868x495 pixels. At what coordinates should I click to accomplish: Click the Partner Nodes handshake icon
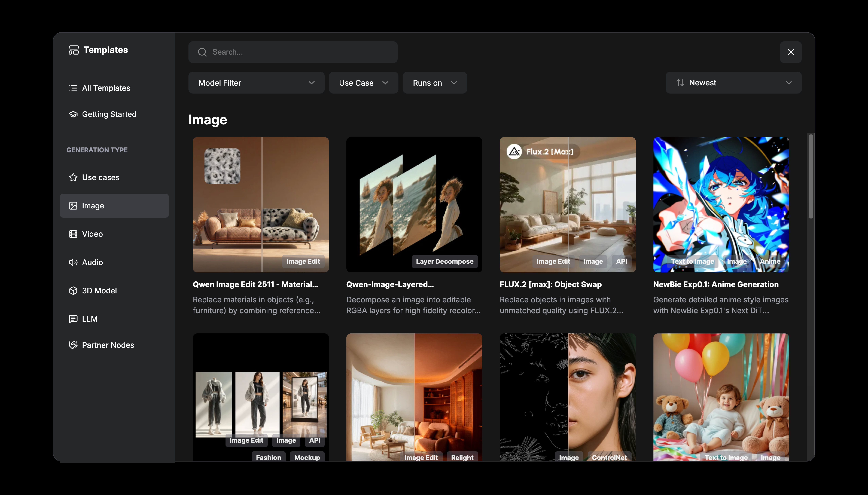(x=73, y=345)
